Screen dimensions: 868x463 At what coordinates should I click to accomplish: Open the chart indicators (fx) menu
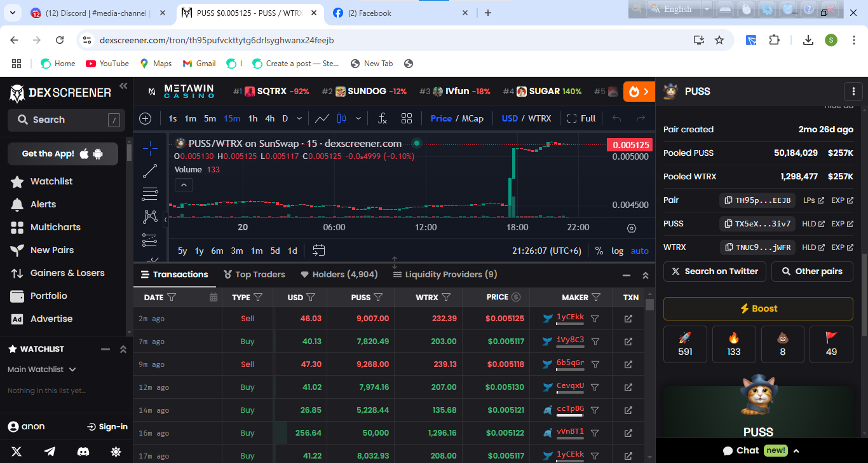382,118
